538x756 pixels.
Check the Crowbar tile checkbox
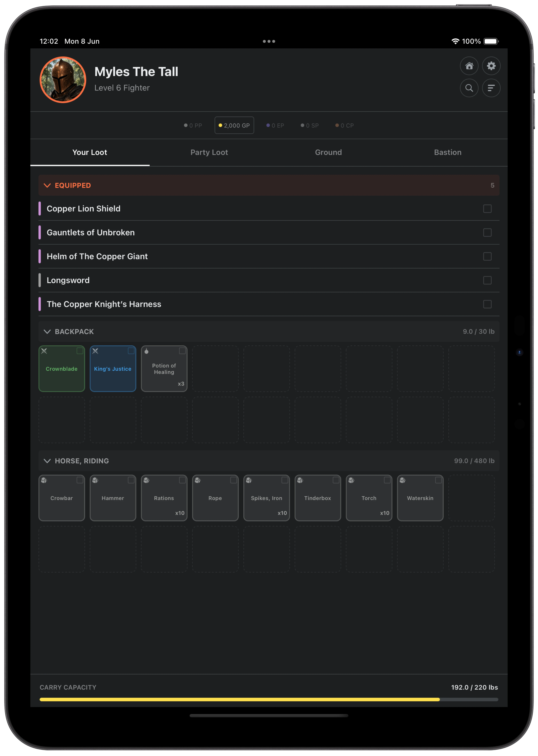pyautogui.click(x=80, y=480)
